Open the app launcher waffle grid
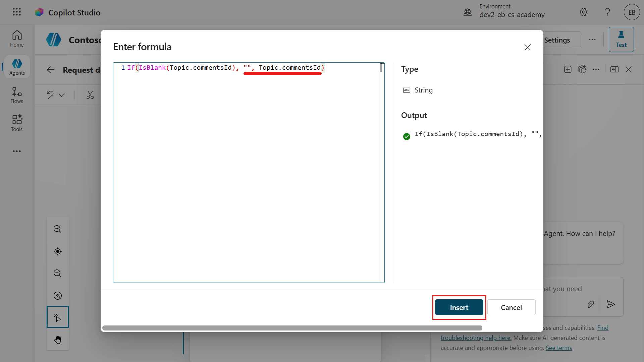This screenshot has height=362, width=644. click(x=17, y=12)
